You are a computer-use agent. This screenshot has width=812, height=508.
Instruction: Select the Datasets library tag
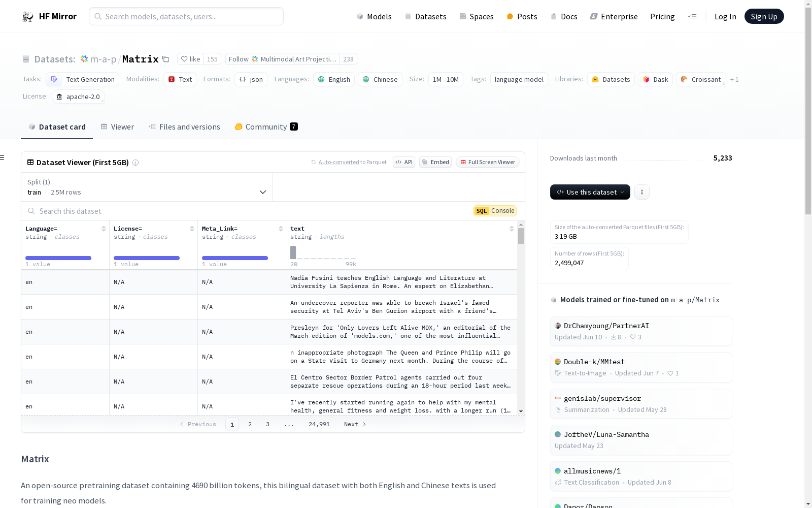[x=611, y=79]
